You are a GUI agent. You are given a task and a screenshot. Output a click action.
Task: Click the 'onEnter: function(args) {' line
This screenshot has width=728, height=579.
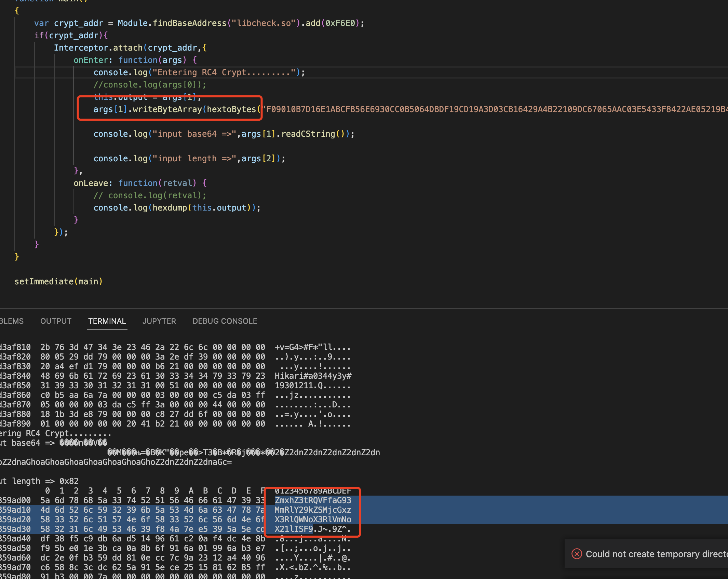coord(135,60)
